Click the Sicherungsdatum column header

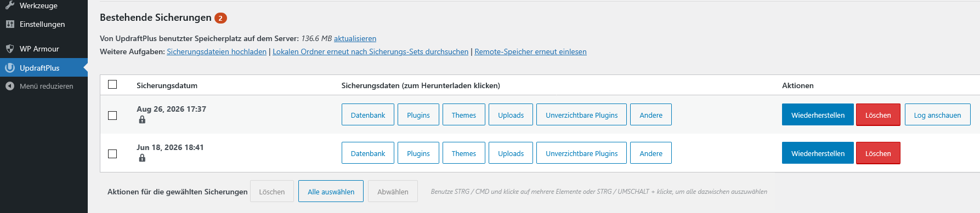point(167,85)
